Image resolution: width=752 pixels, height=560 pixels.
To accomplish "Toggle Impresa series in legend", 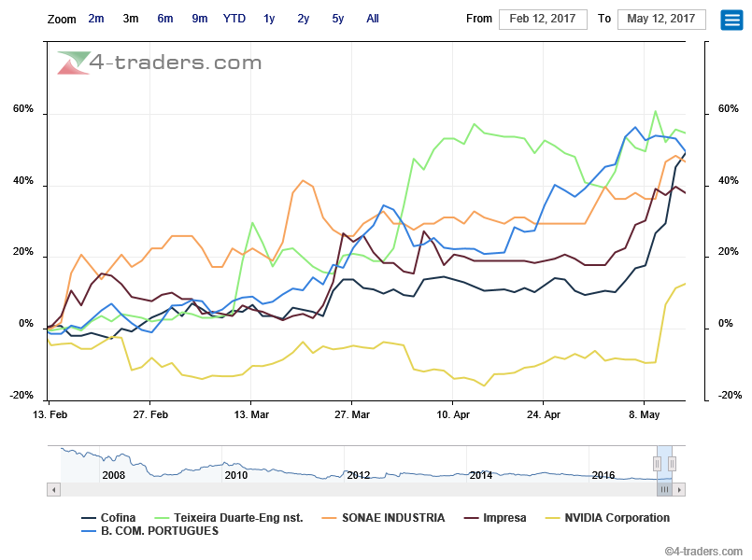I will [x=495, y=518].
